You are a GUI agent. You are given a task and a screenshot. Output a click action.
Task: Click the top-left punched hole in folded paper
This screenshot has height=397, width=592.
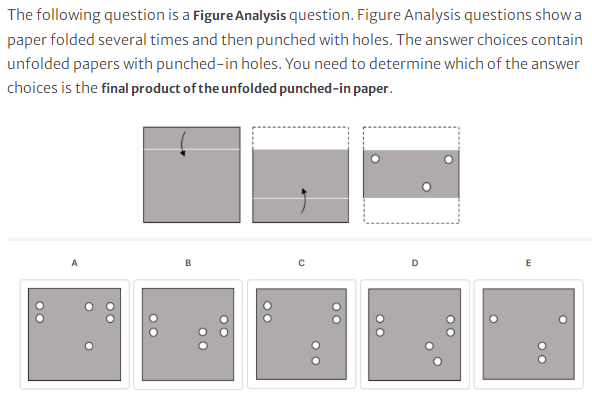click(375, 159)
